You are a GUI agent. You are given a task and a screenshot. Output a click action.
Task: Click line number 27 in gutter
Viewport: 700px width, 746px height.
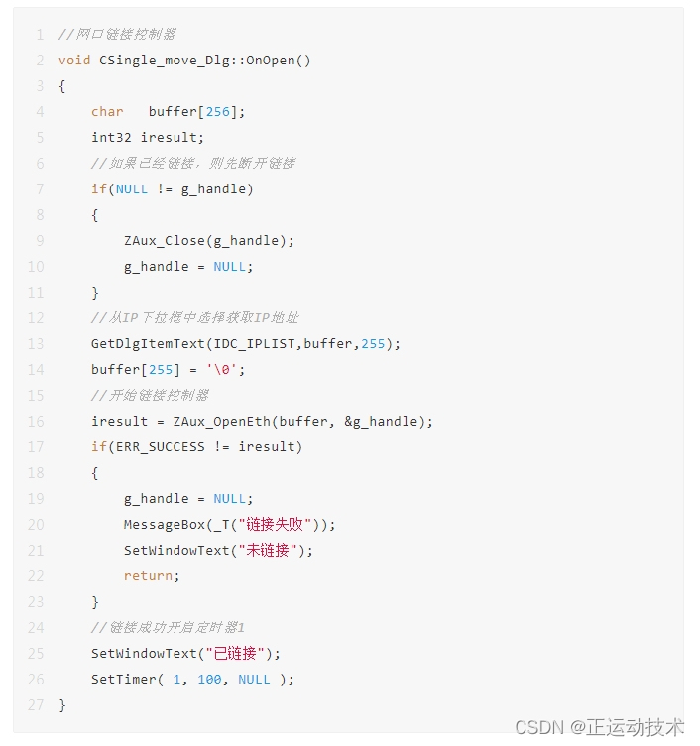tap(36, 705)
